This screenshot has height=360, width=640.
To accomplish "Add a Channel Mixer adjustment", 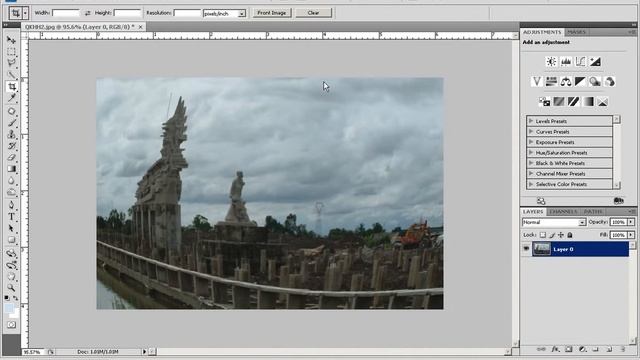I will tap(609, 82).
